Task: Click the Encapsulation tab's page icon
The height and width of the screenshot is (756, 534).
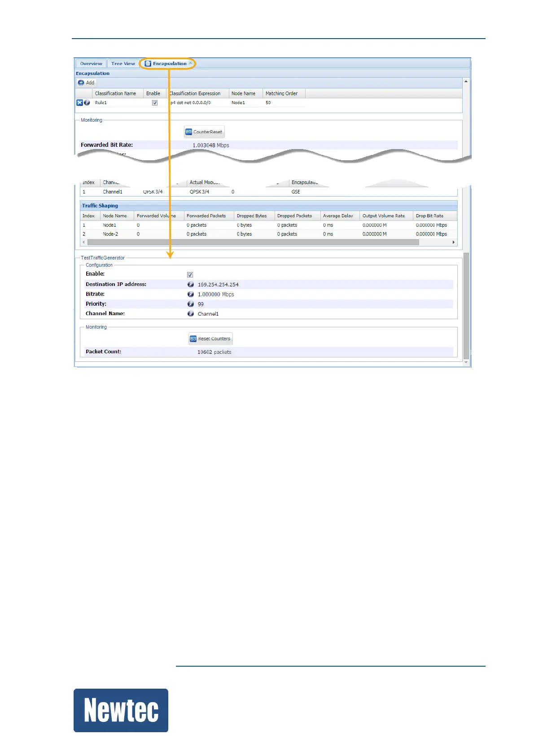Action: [x=148, y=64]
